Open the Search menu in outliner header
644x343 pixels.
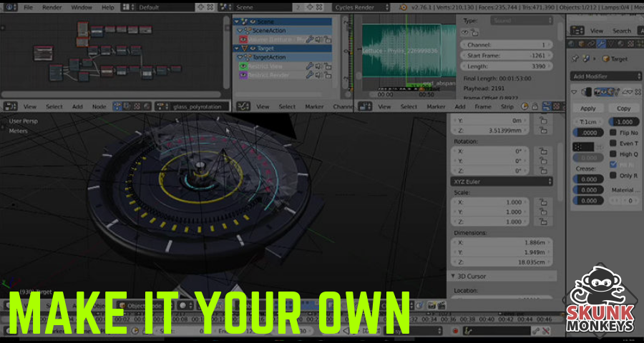pyautogui.click(x=622, y=31)
